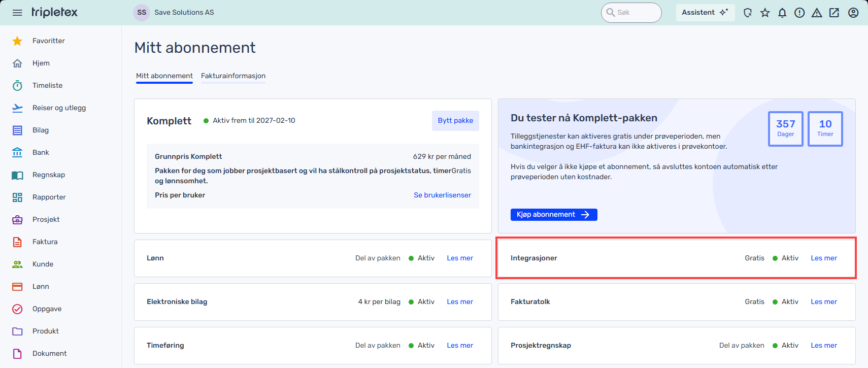The height and width of the screenshot is (368, 868).
Task: Open the Assistent AI button
Action: tap(705, 13)
